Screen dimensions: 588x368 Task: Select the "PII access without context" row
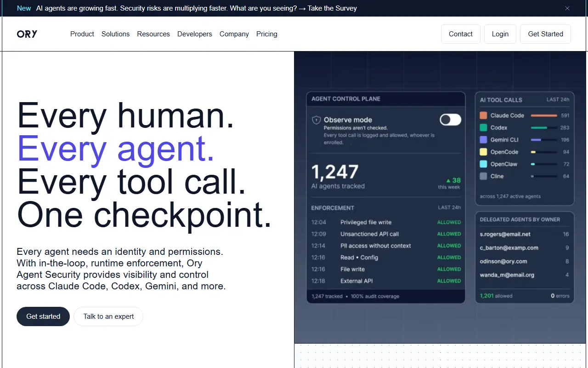point(386,246)
